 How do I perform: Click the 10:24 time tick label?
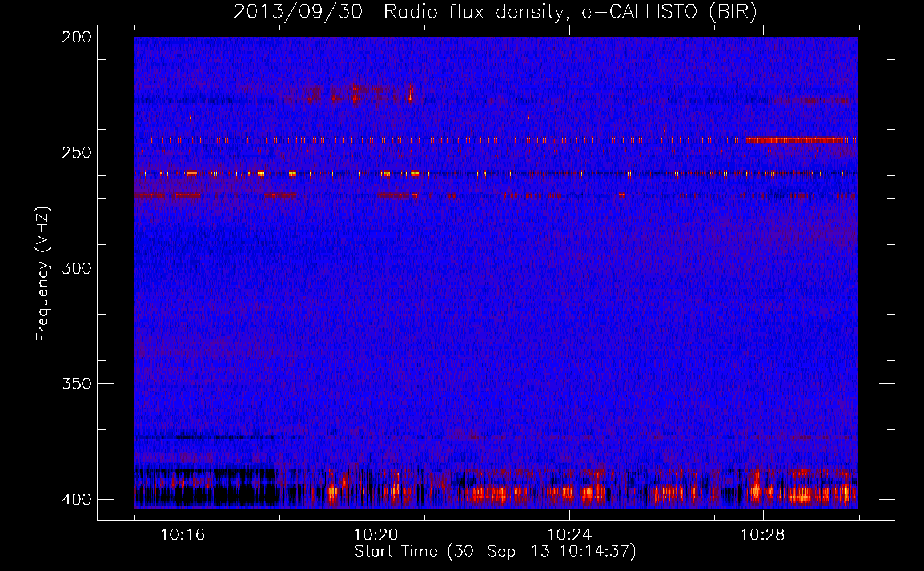(569, 534)
